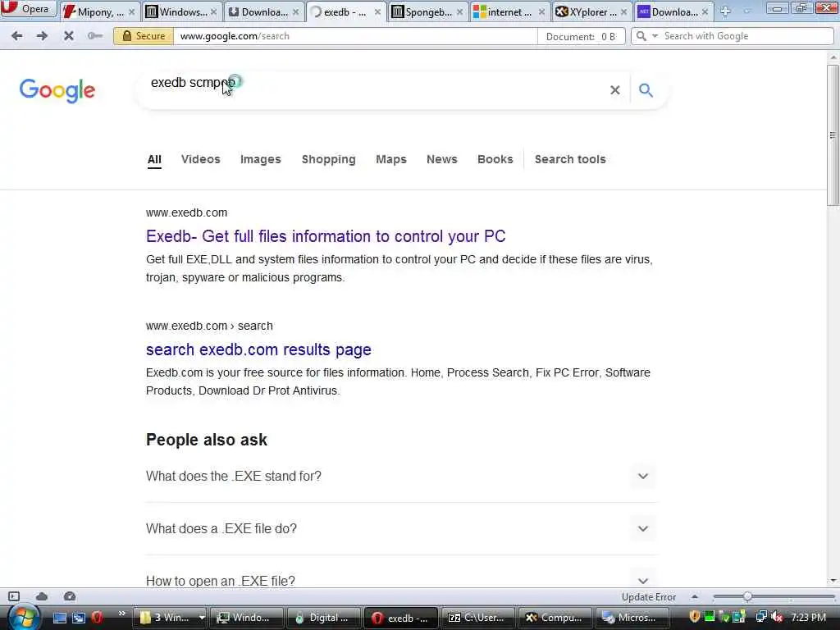Click the 7:23 PM clock
The width and height of the screenshot is (840, 630).
(808, 617)
